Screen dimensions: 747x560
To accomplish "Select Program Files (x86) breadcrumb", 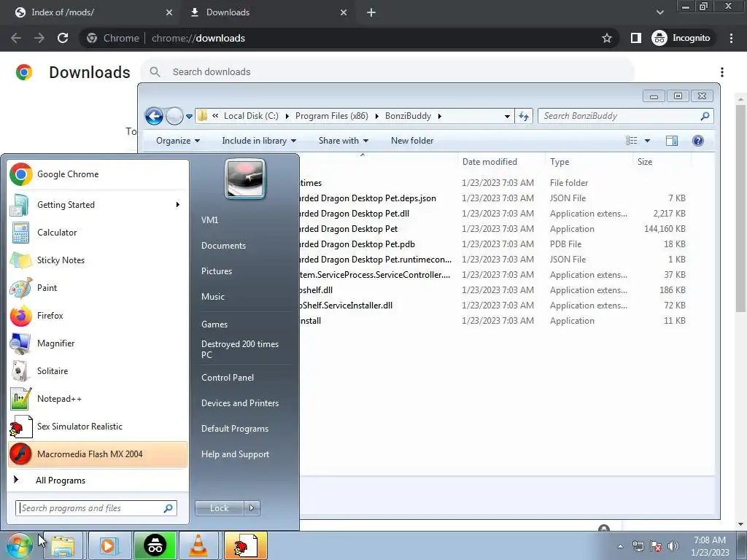I will (x=332, y=116).
